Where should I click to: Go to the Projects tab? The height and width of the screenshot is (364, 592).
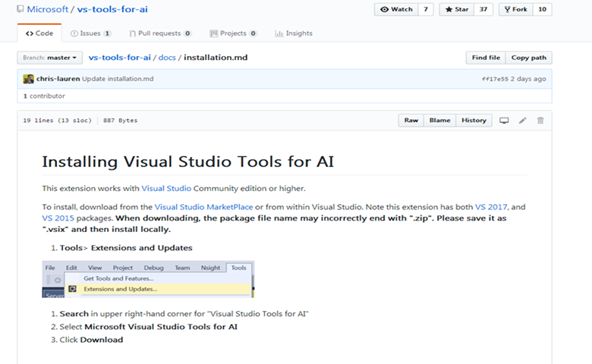[x=233, y=33]
